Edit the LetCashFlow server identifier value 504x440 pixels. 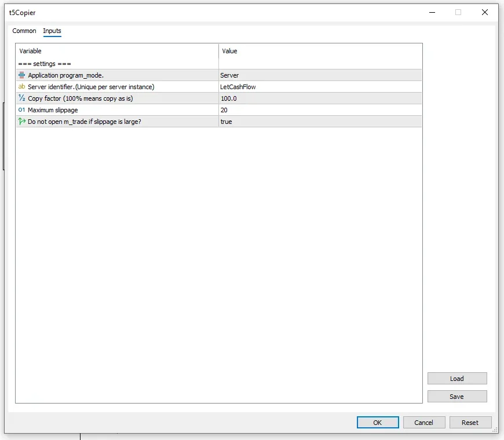tap(320, 87)
